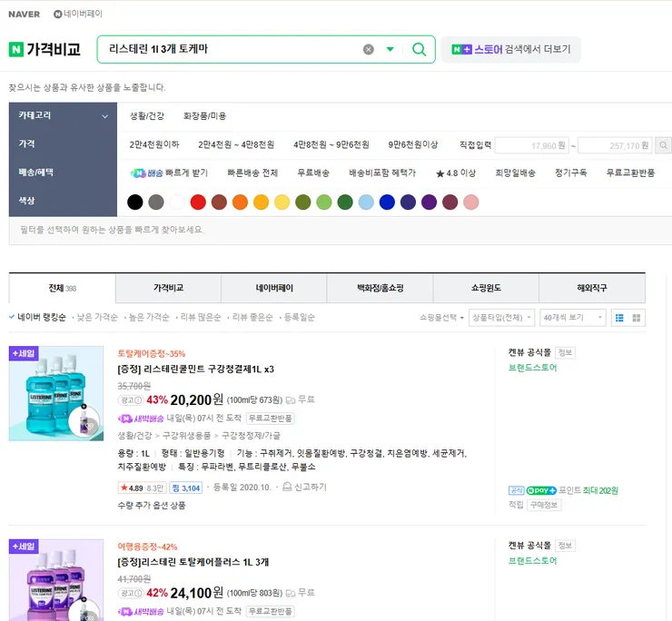Sort by 낮은 가격순
Image resolution: width=672 pixels, height=621 pixels.
pos(97,317)
